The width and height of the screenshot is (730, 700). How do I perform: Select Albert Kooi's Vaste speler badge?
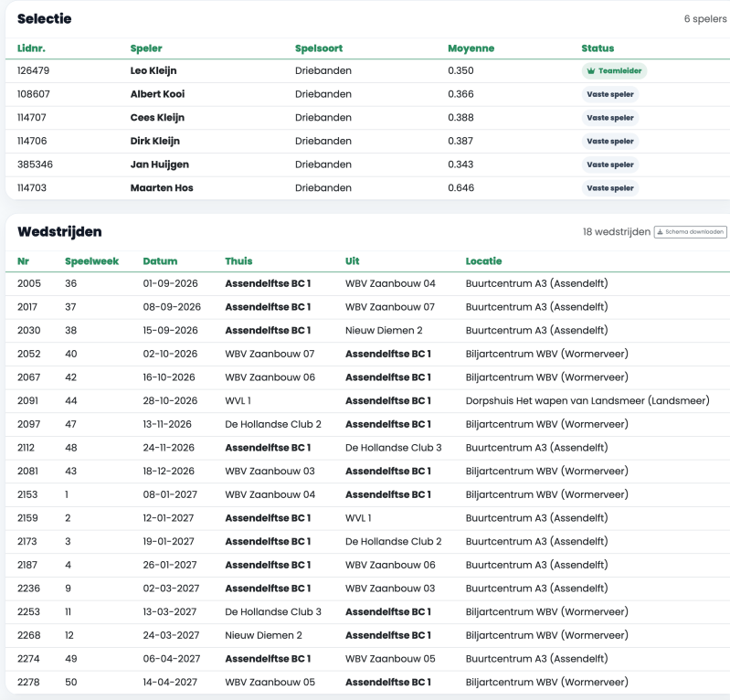click(x=610, y=94)
